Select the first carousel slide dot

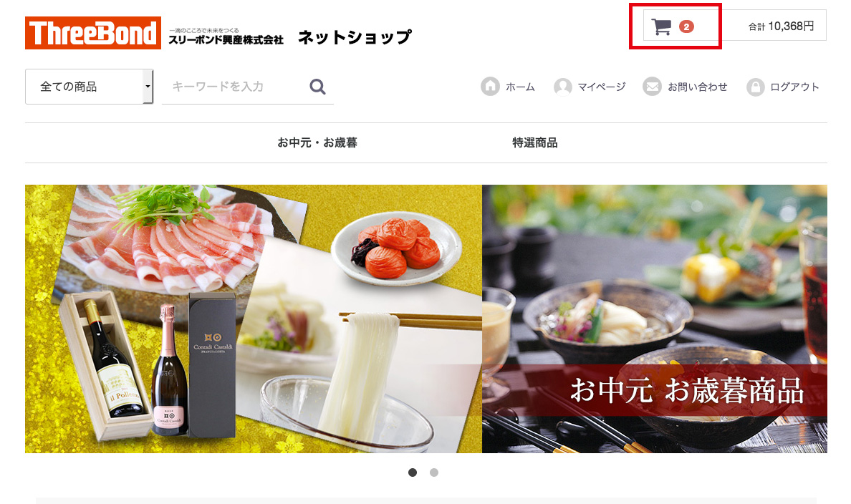[413, 472]
